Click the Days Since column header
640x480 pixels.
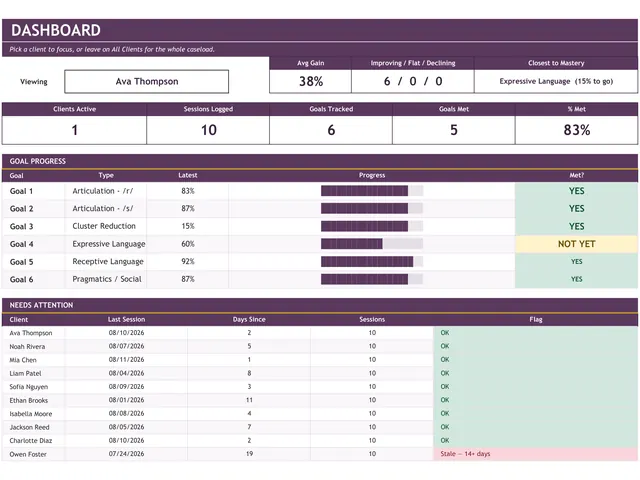pos(249,320)
